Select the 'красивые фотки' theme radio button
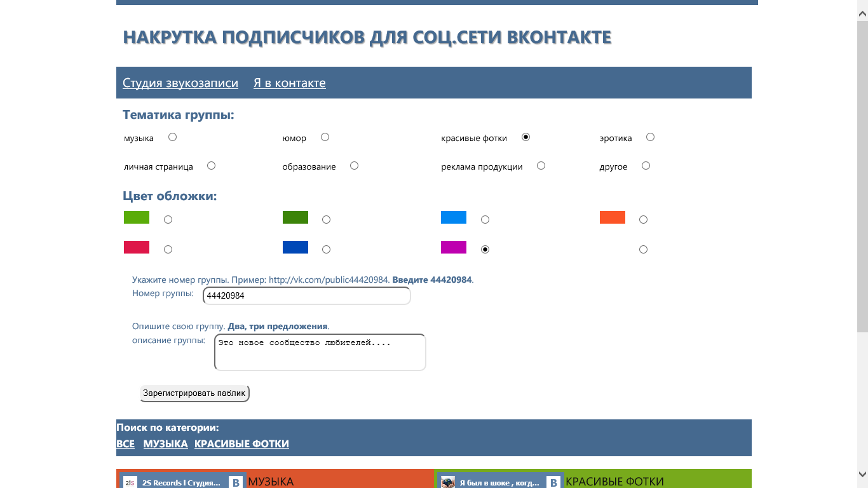868x488 pixels. (x=526, y=137)
